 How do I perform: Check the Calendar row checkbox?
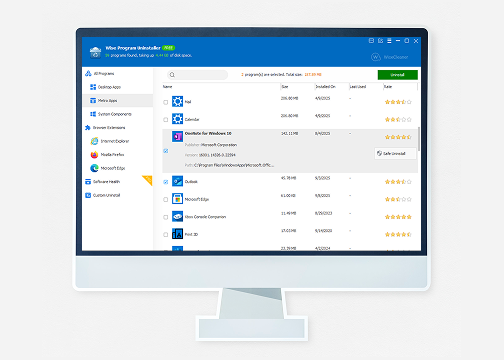166,120
